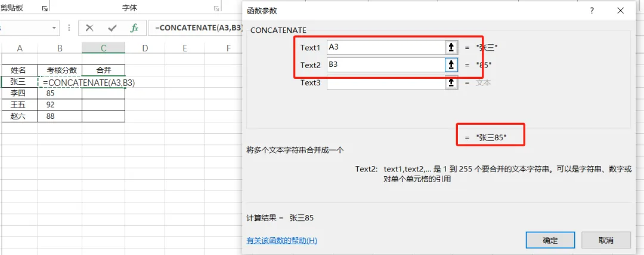The height and width of the screenshot is (255, 644).
Task: Click into the Text2 input field
Action: click(x=385, y=64)
